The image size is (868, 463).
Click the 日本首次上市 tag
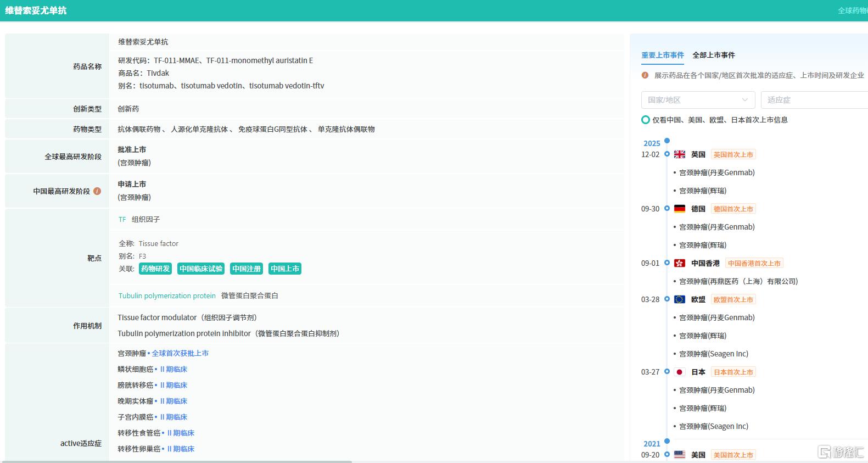[x=733, y=372]
